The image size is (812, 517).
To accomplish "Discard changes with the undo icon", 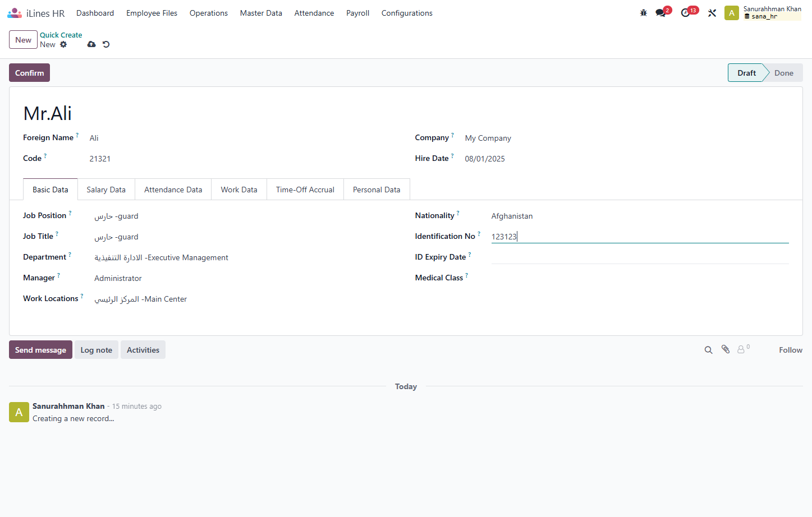I will 106,44.
